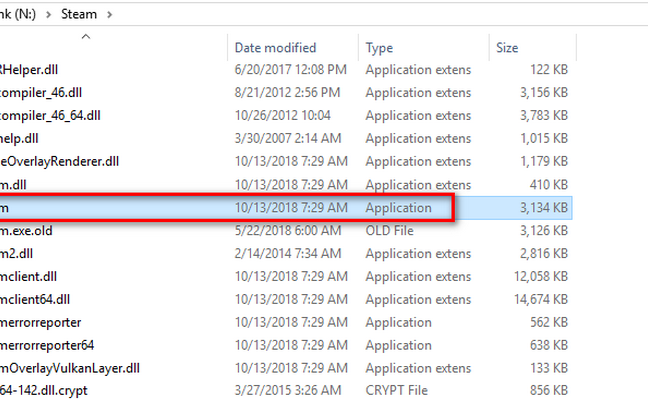Sort files by the Date modified column
The image size is (648, 400).
point(275,48)
